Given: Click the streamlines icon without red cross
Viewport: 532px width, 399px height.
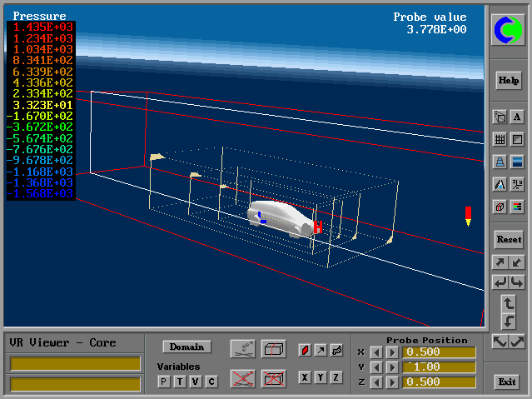Looking at the screenshot, I should (x=242, y=348).
